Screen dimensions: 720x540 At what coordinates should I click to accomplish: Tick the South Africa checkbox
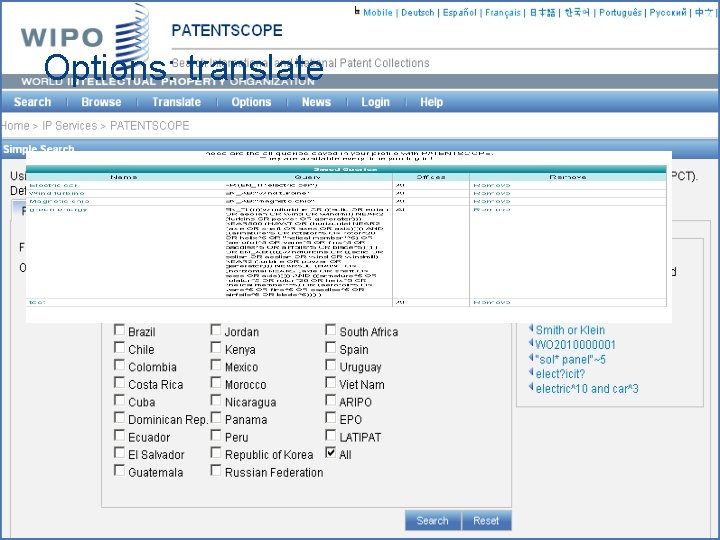[x=331, y=330]
